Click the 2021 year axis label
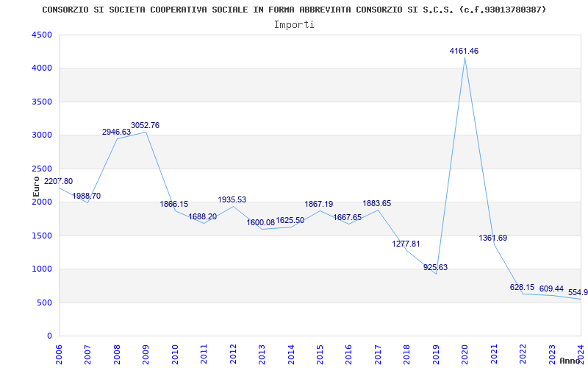 point(494,354)
